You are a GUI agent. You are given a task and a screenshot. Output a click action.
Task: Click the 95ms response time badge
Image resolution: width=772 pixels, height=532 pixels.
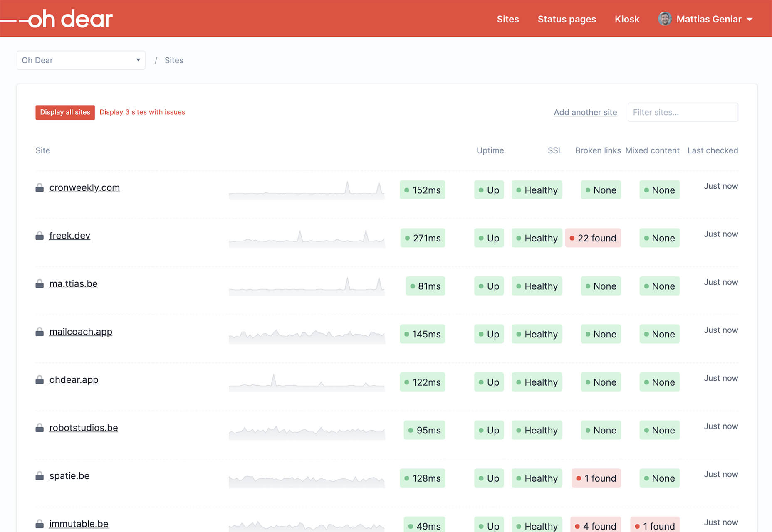(x=424, y=430)
